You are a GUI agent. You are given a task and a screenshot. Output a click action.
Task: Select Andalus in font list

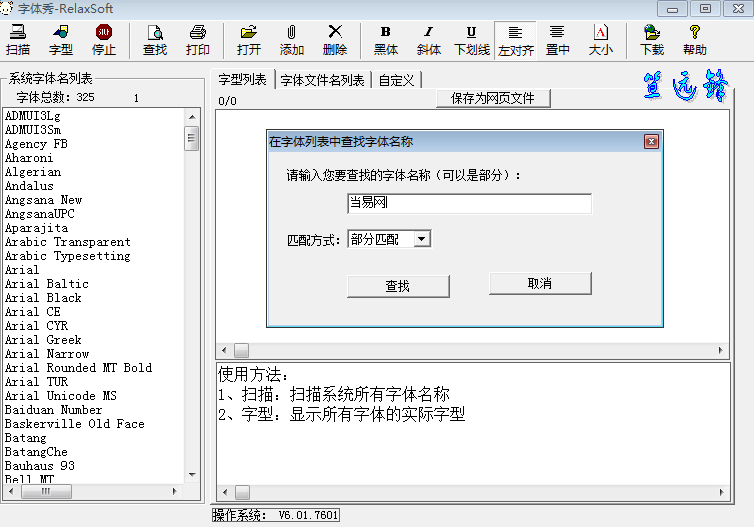point(29,186)
